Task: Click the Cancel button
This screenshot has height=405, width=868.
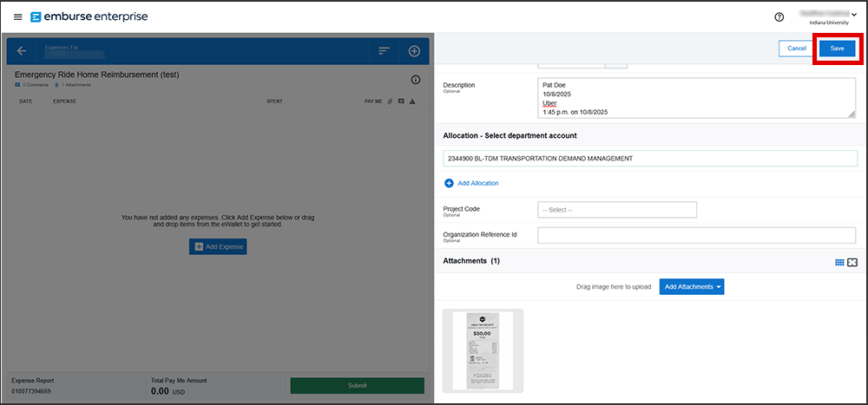Action: click(796, 49)
